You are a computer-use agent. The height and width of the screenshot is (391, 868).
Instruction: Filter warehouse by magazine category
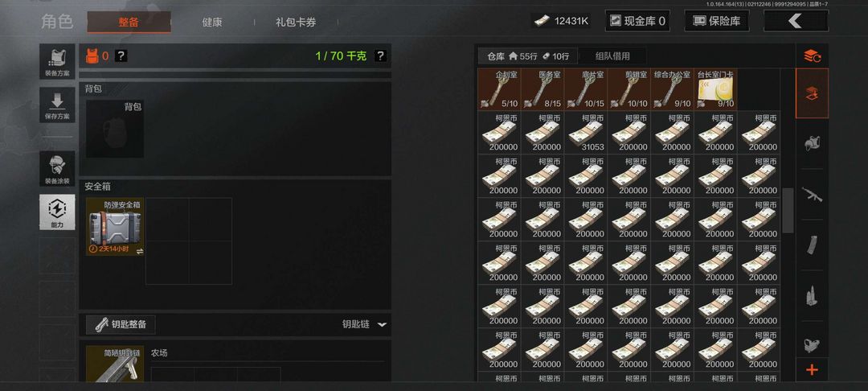812,245
